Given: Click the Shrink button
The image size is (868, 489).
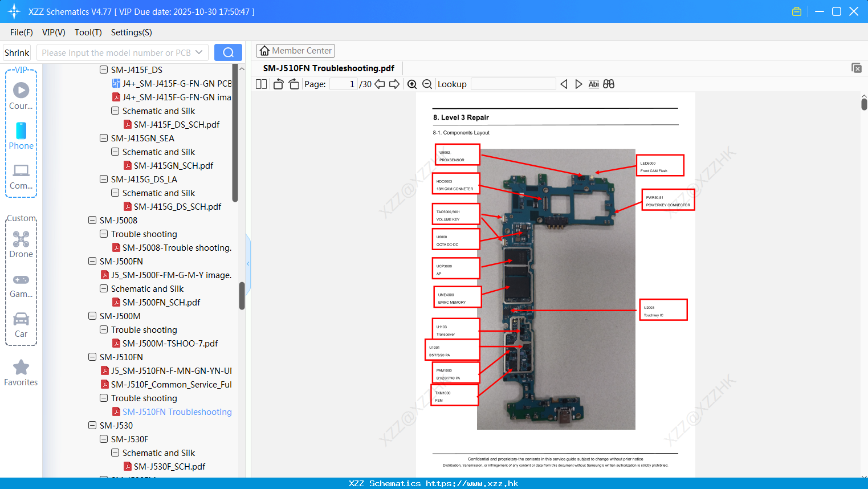Looking at the screenshot, I should tap(17, 52).
